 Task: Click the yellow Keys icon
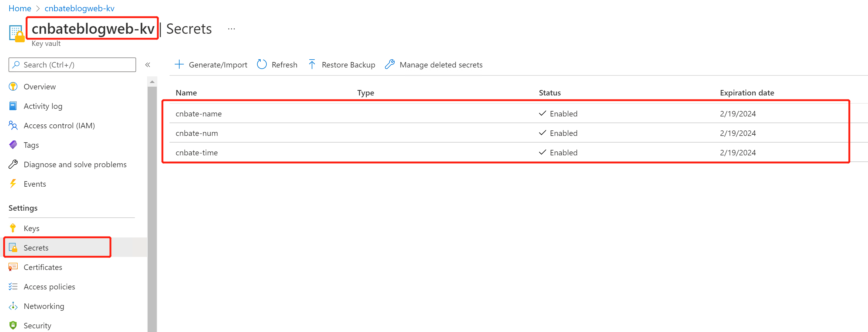point(13,228)
